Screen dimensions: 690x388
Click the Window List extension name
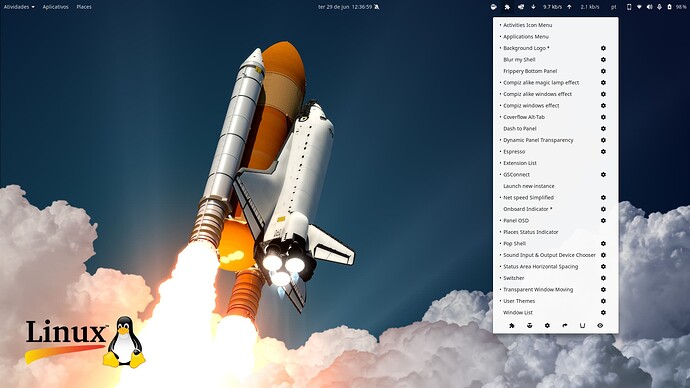[x=518, y=312]
